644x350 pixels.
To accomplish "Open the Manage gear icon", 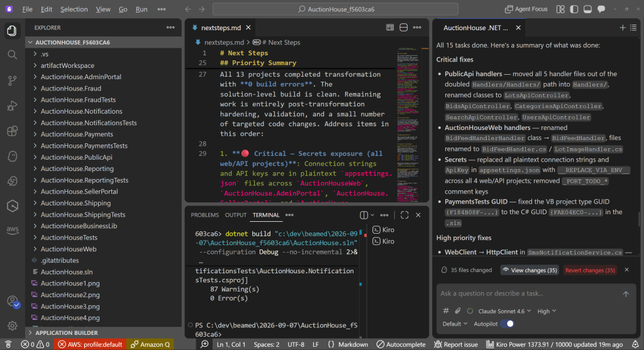I will [13, 325].
